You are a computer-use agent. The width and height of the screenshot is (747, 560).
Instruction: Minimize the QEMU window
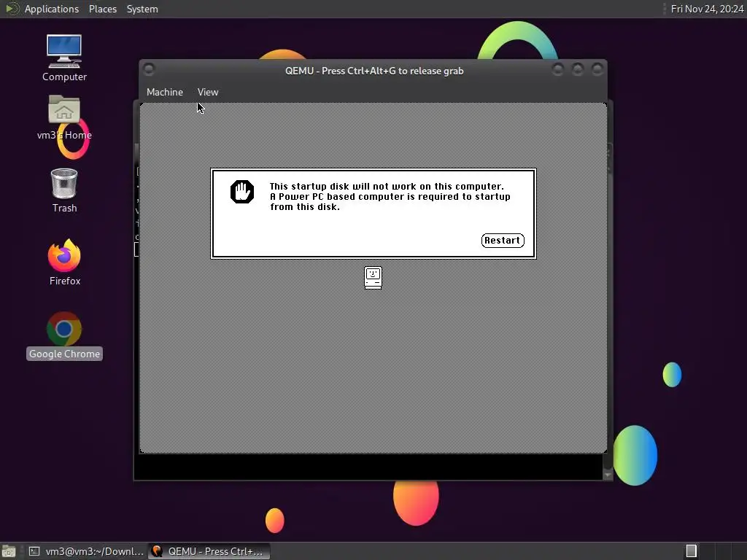coord(557,69)
